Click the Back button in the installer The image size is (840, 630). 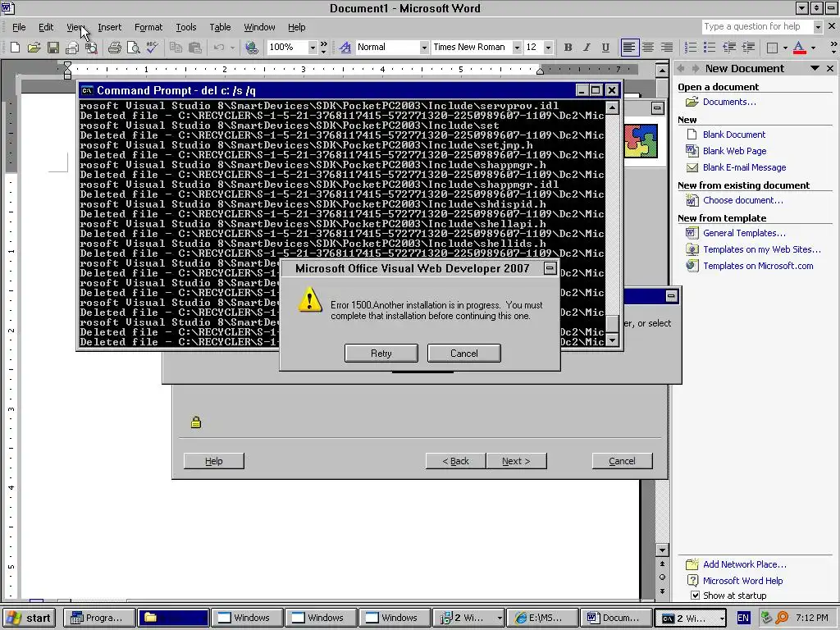[456, 461]
